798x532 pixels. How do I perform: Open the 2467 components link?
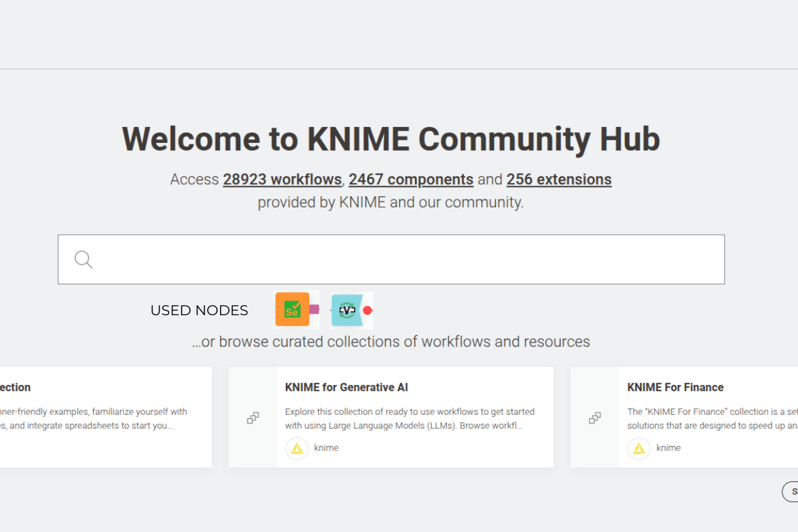tap(411, 180)
